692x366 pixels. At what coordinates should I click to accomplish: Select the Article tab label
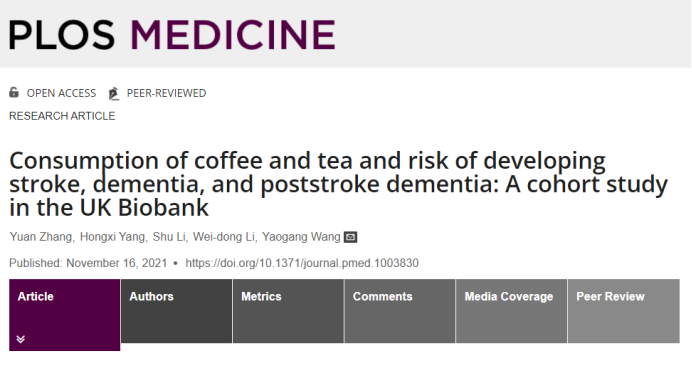pos(36,297)
